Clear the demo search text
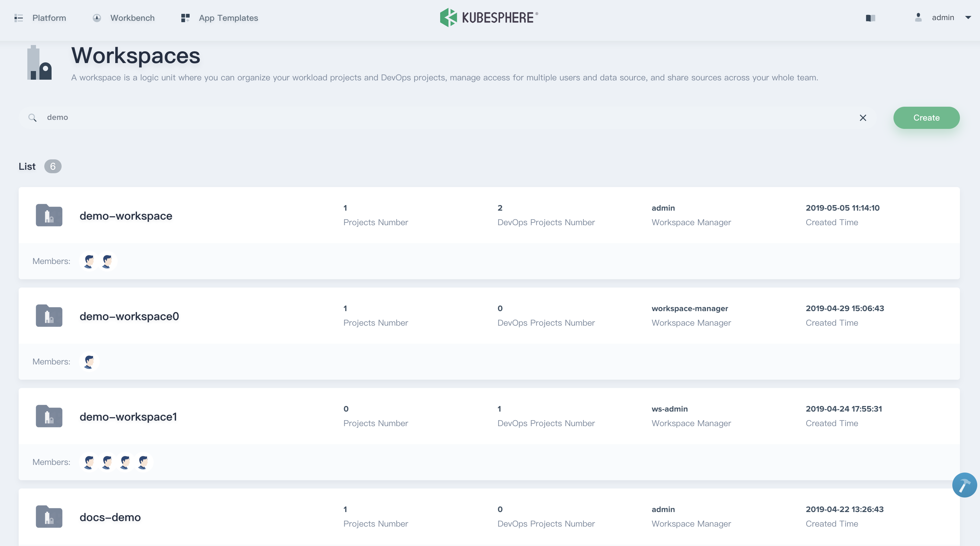This screenshot has height=546, width=980. [863, 118]
